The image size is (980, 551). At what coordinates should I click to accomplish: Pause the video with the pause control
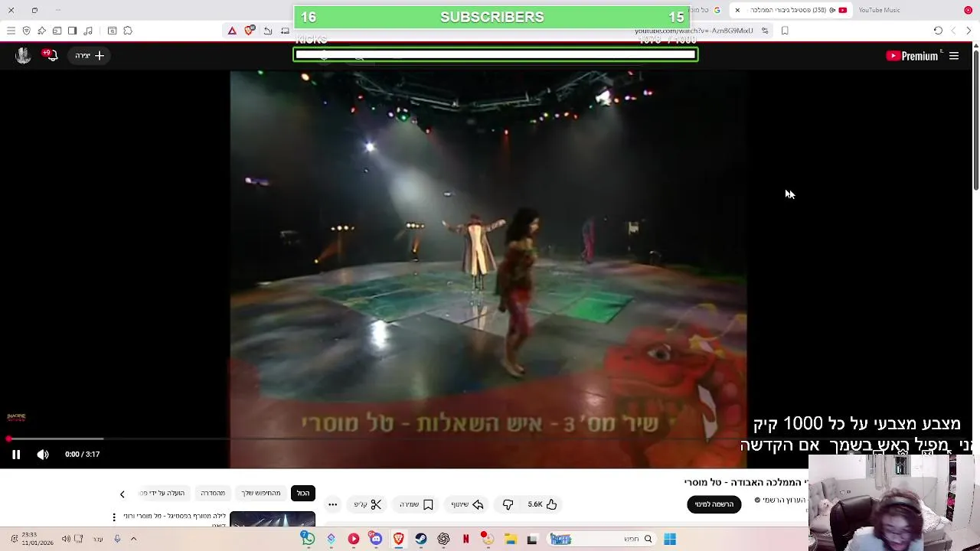[x=16, y=455]
